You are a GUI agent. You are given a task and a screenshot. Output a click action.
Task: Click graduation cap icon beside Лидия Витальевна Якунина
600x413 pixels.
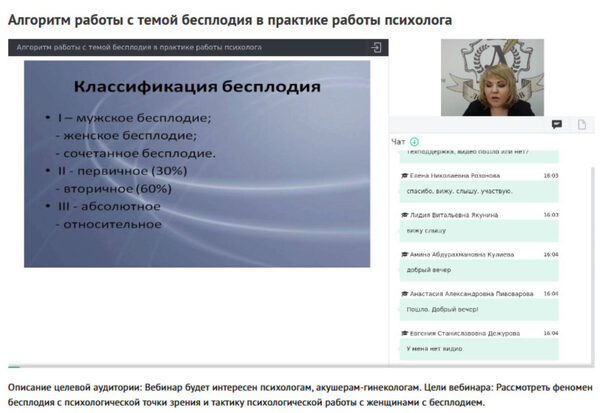404,215
